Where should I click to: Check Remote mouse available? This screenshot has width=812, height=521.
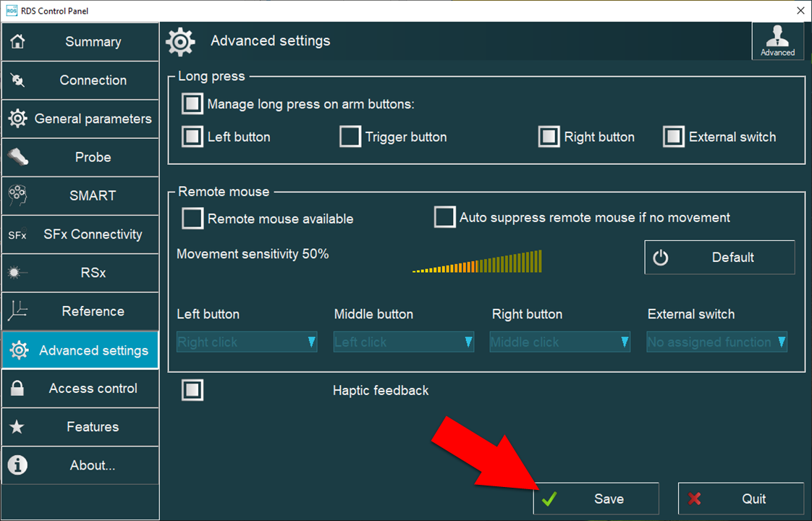193,218
